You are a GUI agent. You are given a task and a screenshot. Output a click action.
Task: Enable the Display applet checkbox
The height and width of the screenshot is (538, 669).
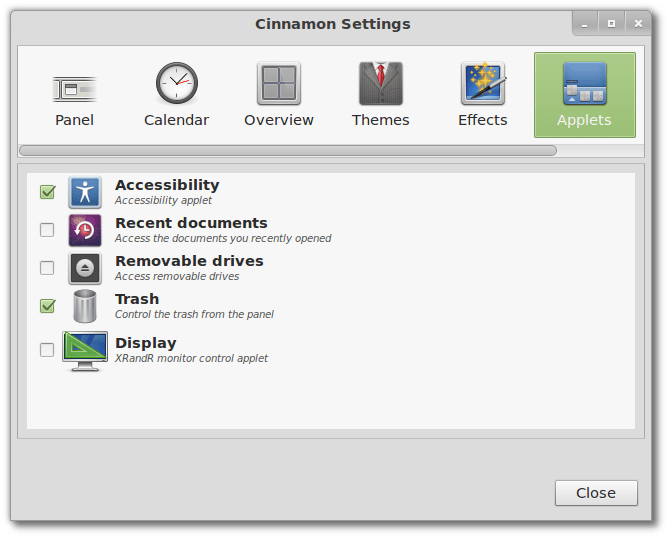47,350
